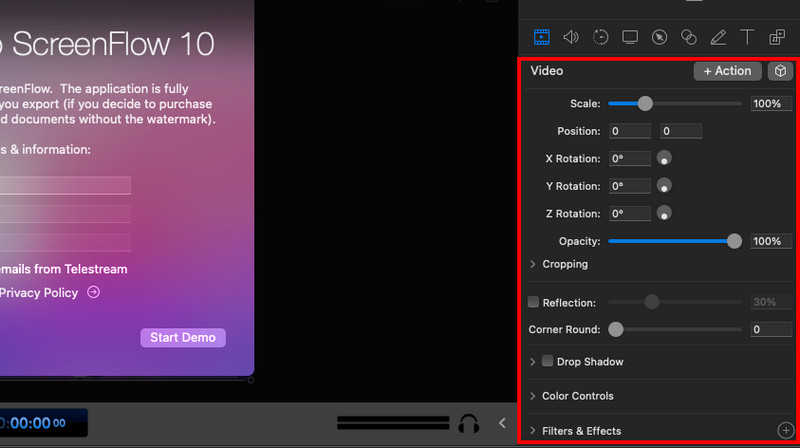This screenshot has width=800, height=448.
Task: Open the Video Motion properties icon
Action: click(600, 38)
